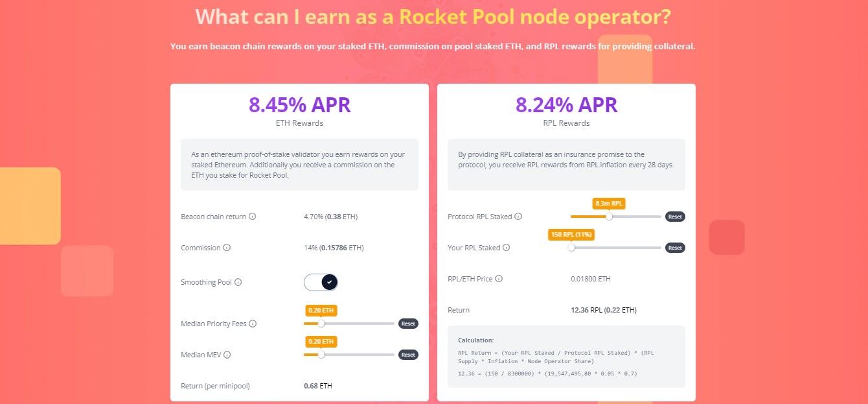The image size is (868, 404).
Task: View the Protocol RPL Staked info icon
Action: [x=518, y=217]
